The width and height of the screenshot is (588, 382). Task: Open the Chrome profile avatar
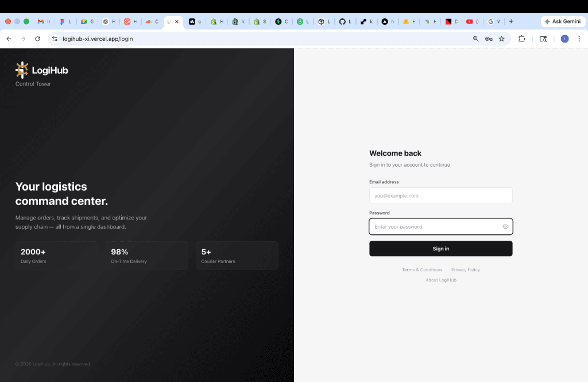click(x=565, y=38)
